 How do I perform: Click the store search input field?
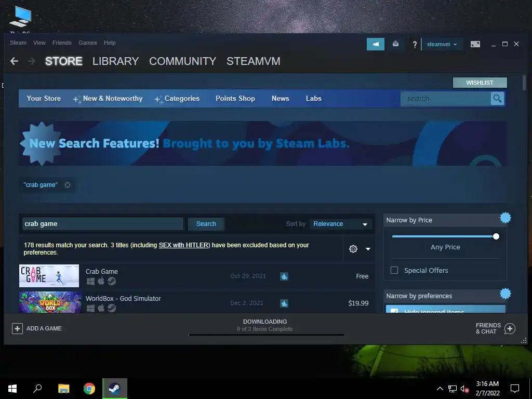[x=445, y=99]
